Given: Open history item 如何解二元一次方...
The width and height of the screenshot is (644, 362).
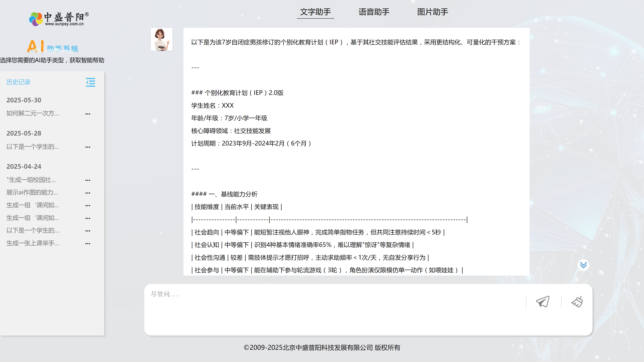Looking at the screenshot, I should tap(33, 113).
